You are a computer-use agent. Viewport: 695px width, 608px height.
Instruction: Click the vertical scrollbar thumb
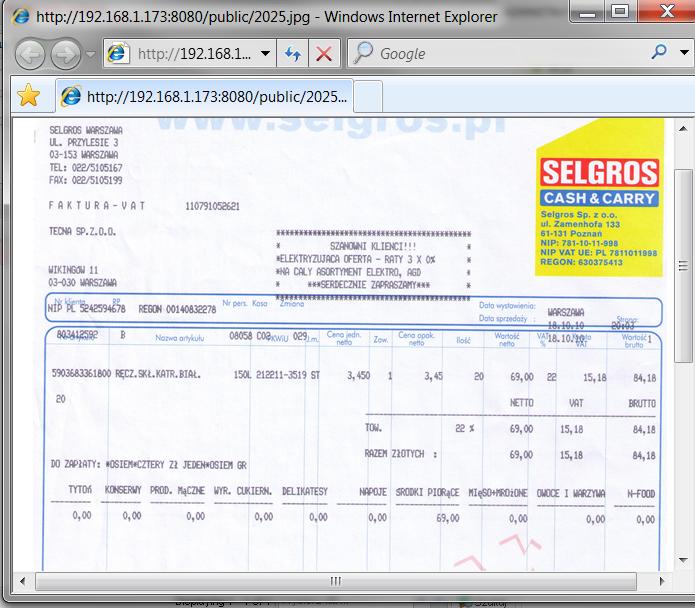(683, 266)
